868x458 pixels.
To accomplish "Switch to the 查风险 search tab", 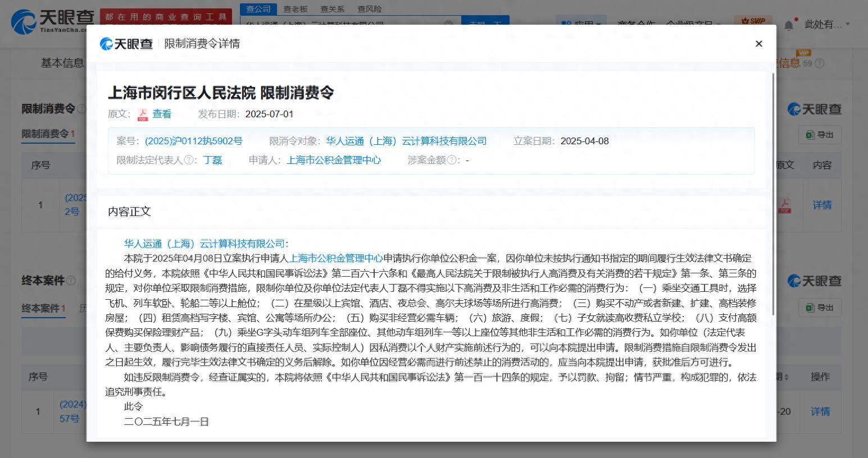I will click(x=369, y=9).
